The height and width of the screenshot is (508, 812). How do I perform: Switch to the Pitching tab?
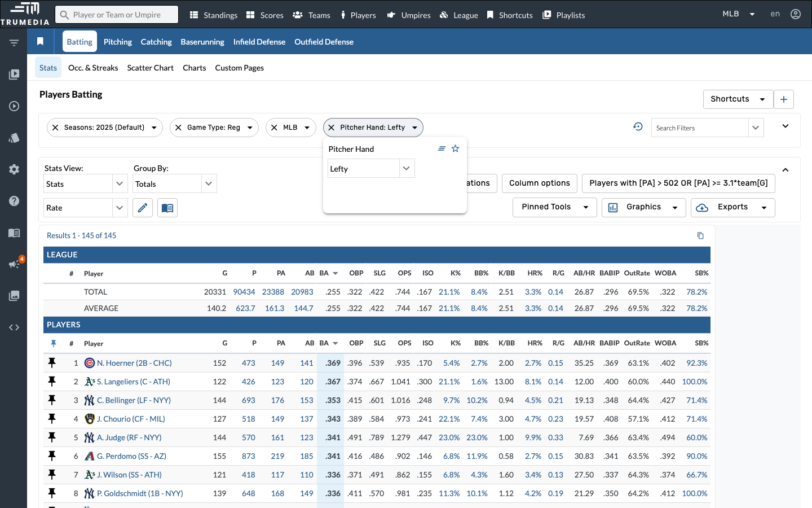[x=118, y=42]
